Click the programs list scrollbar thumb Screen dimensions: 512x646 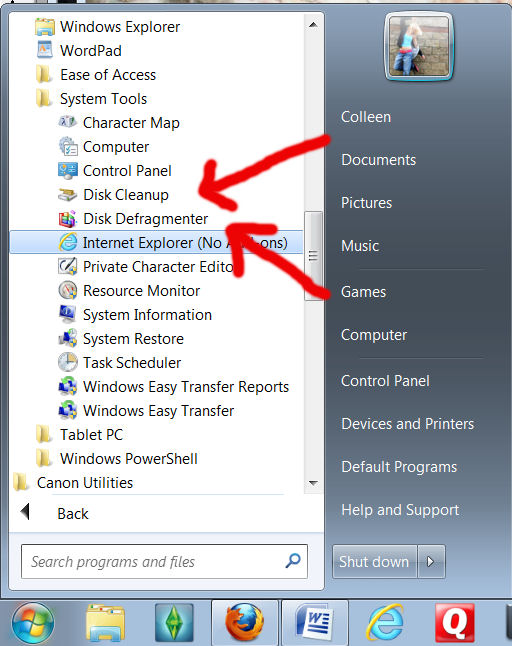pos(313,255)
